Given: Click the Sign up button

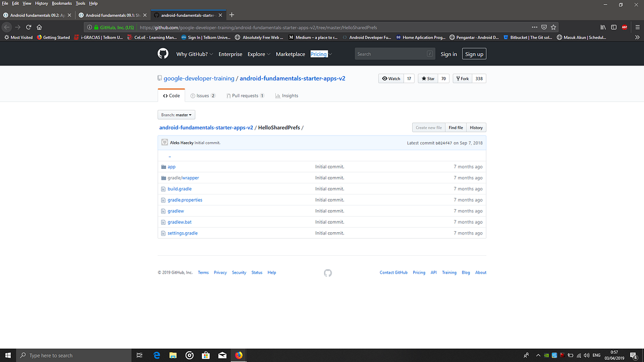Looking at the screenshot, I should click(x=474, y=54).
